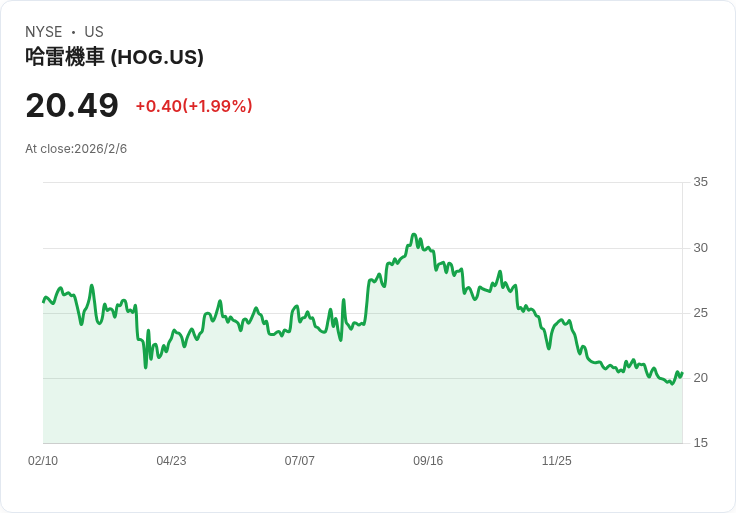Click the +0.40(+1.99%) price change
Screen dimensions: 736x513
coord(194,106)
